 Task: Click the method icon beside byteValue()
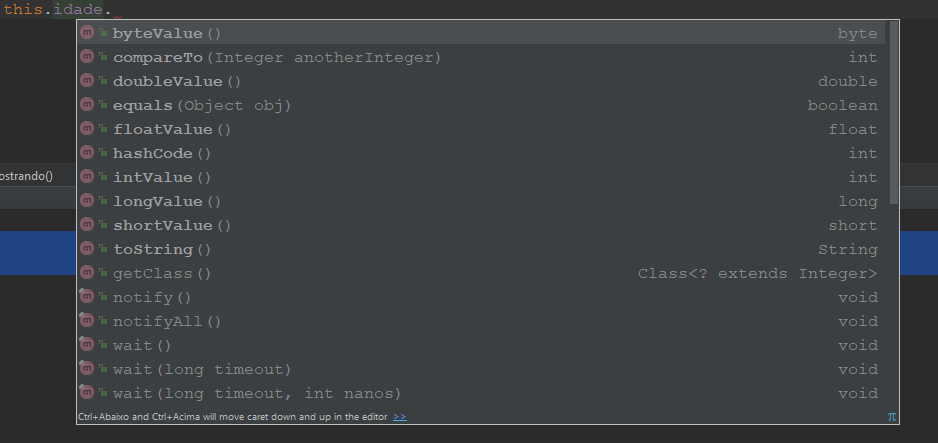click(x=87, y=32)
